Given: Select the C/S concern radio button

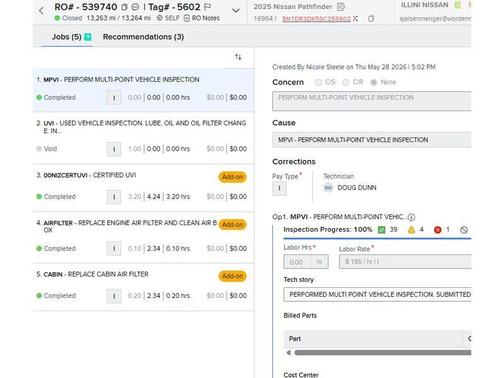Looking at the screenshot, I should tap(318, 82).
